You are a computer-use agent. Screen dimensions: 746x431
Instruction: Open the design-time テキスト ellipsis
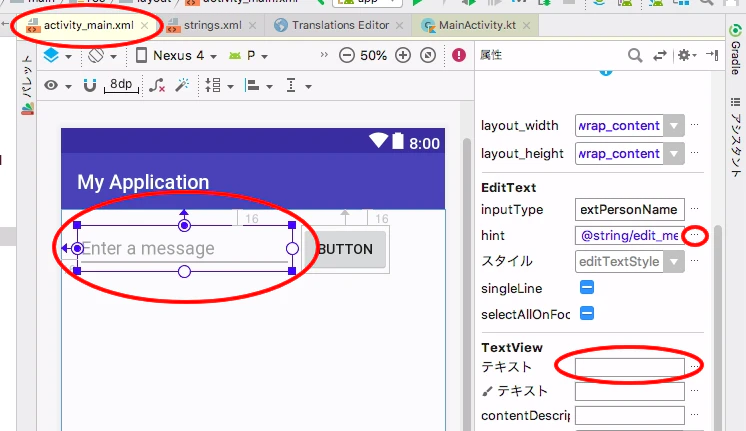click(x=695, y=390)
